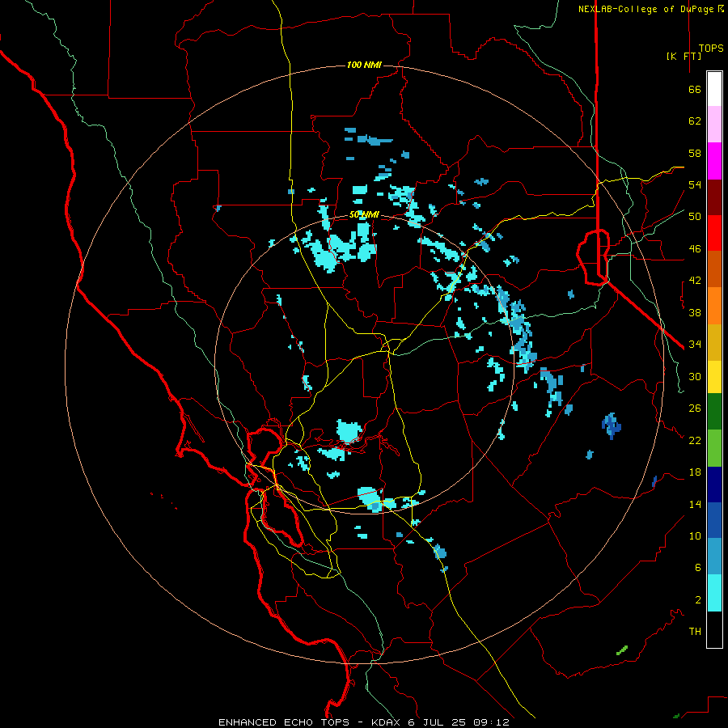
Task: Select the medium blue legend swatch
Action: point(714,520)
